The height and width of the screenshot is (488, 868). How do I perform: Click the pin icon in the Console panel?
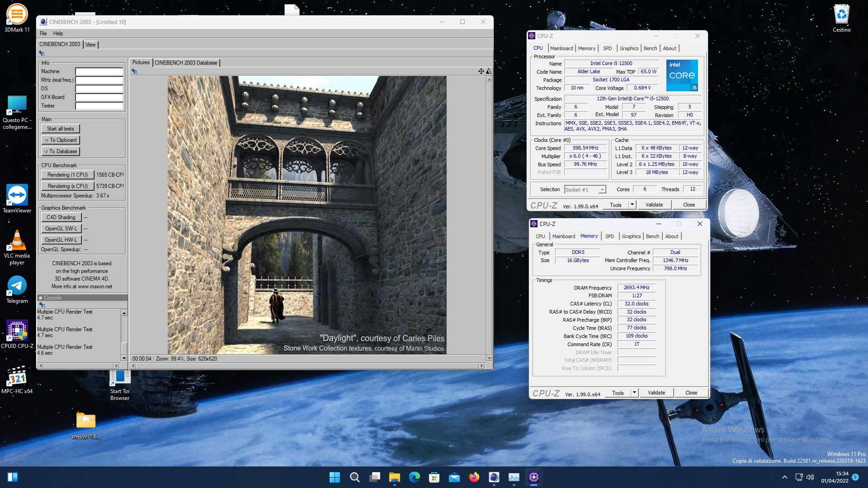42,305
